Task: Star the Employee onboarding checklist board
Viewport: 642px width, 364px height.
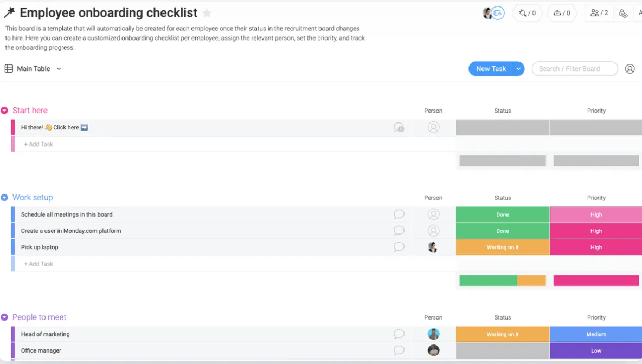Action: click(207, 13)
